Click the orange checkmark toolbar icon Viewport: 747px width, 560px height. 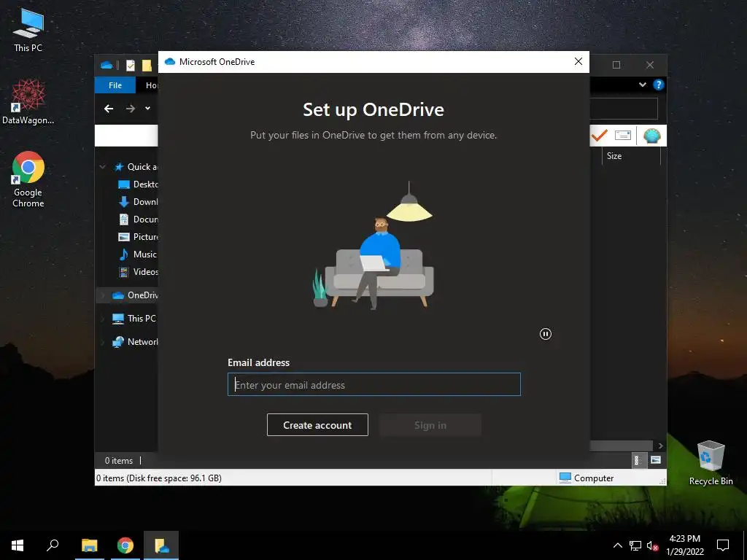(599, 136)
